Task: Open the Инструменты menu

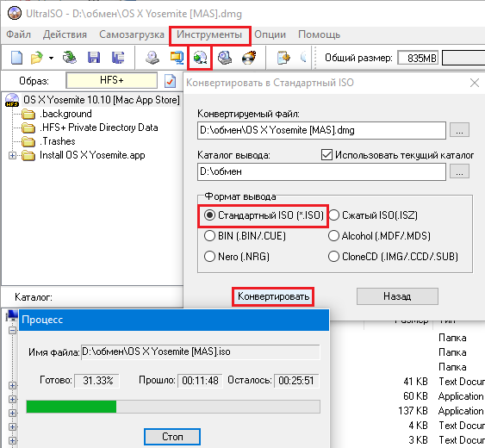Action: [209, 34]
